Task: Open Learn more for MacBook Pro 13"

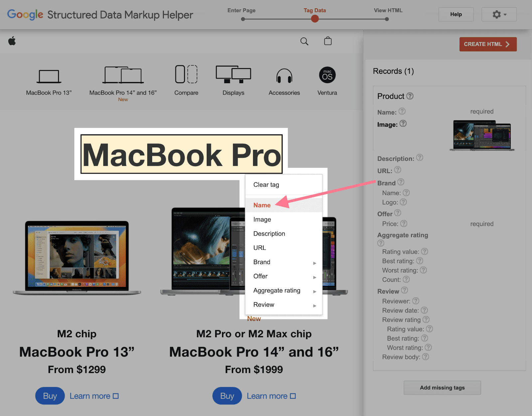Action: (94, 396)
